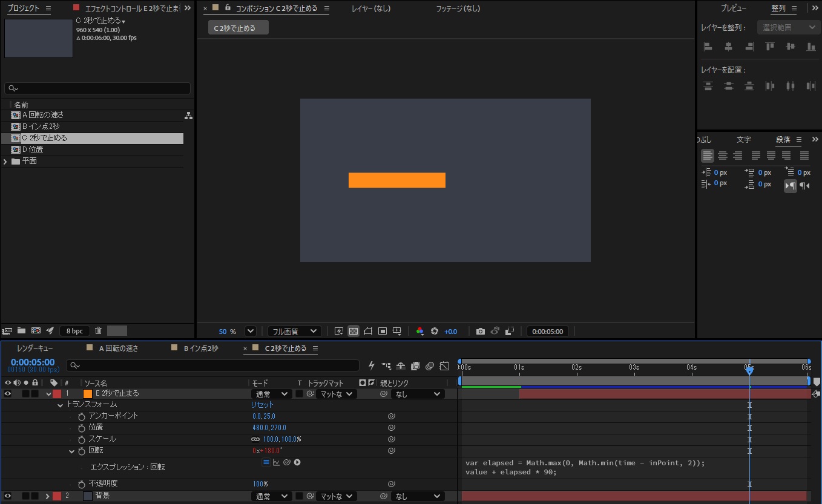This screenshot has height=504, width=822.
Task: Click the motion blur enable icon
Action: 430,365
